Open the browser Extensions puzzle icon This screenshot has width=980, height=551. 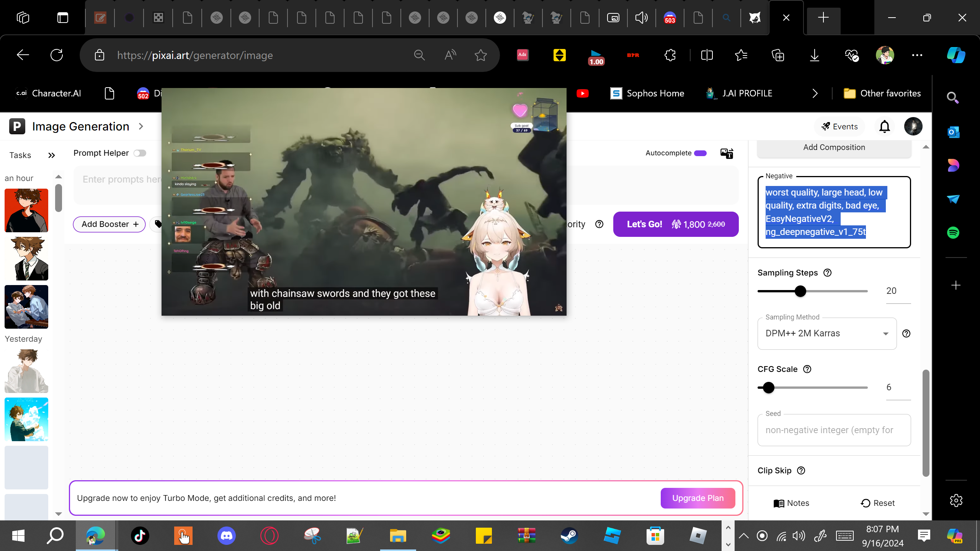pos(670,55)
